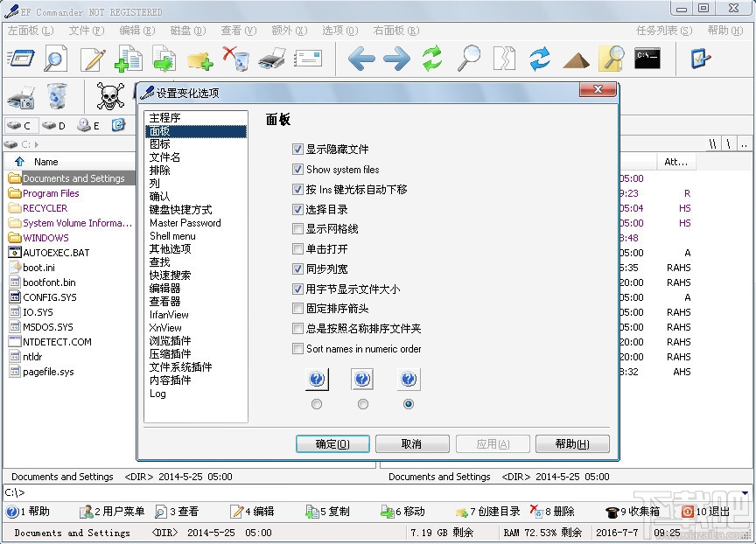Check Sort names in numeric order
The width and height of the screenshot is (756, 544).
(x=297, y=348)
